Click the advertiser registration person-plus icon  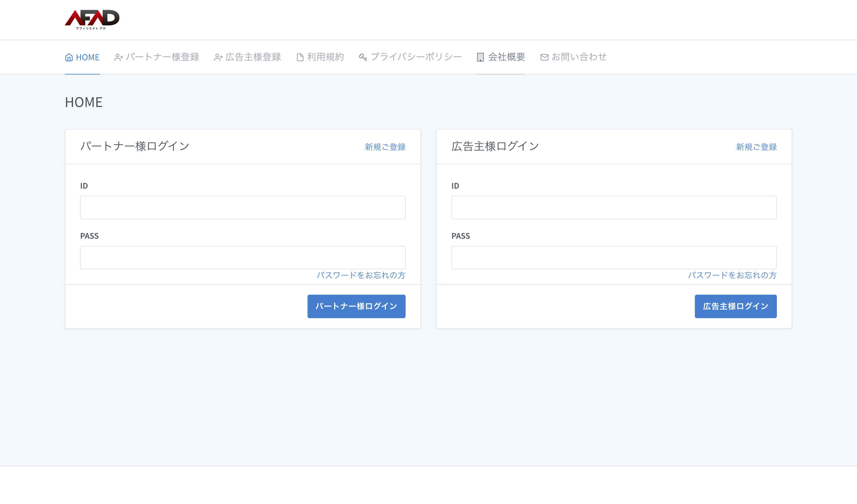tap(218, 58)
